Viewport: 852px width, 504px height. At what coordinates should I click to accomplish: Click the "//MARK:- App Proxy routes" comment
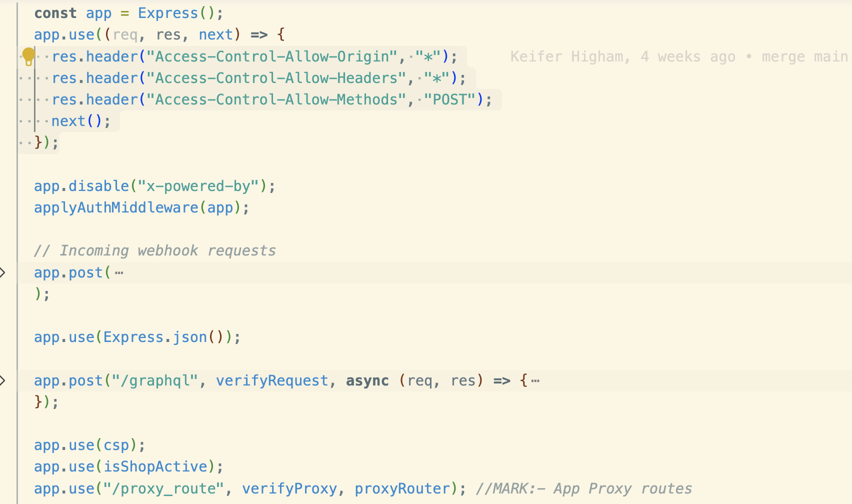click(x=583, y=488)
